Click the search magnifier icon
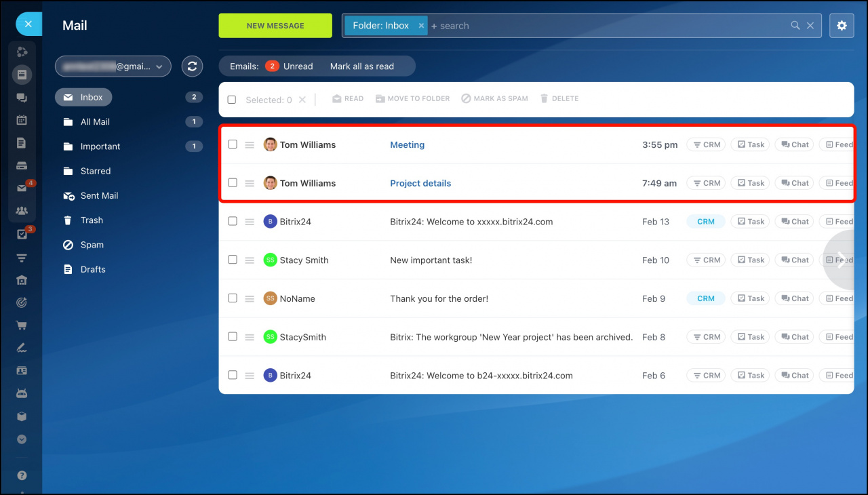Image resolution: width=868 pixels, height=495 pixels. pos(795,26)
